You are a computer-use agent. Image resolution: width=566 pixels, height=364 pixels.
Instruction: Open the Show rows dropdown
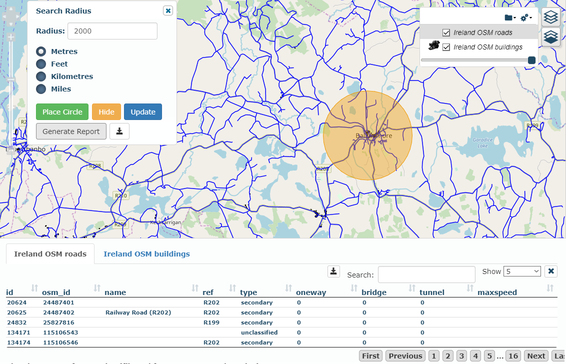point(522,271)
